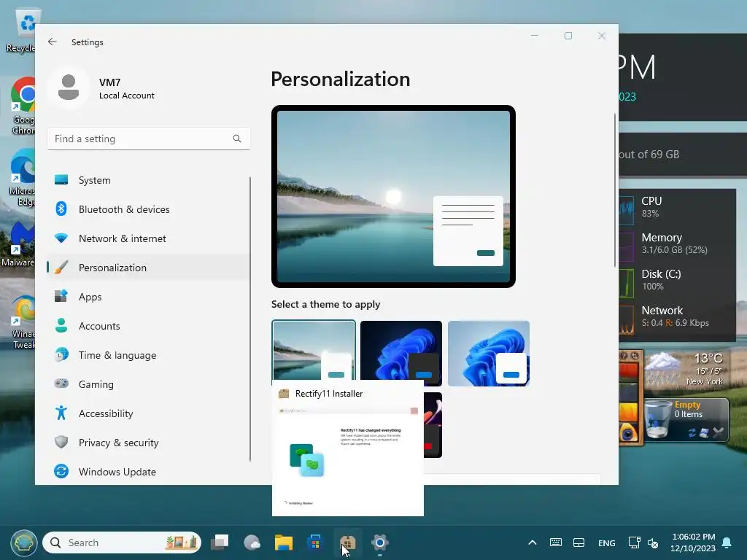Open the Microsoft Edge desktop shortcut
Viewport: 747px width, 560px height.
click(21, 178)
